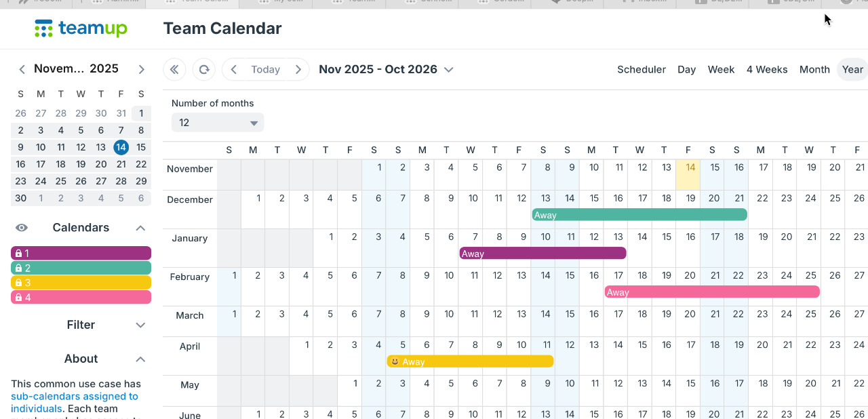Collapse the About section

[140, 359]
